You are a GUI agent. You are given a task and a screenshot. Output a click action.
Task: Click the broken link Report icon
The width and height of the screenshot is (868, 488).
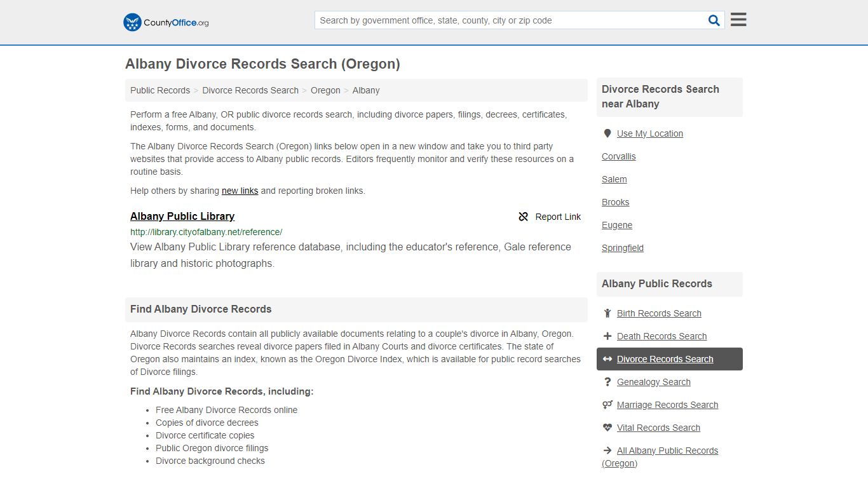pyautogui.click(x=524, y=217)
